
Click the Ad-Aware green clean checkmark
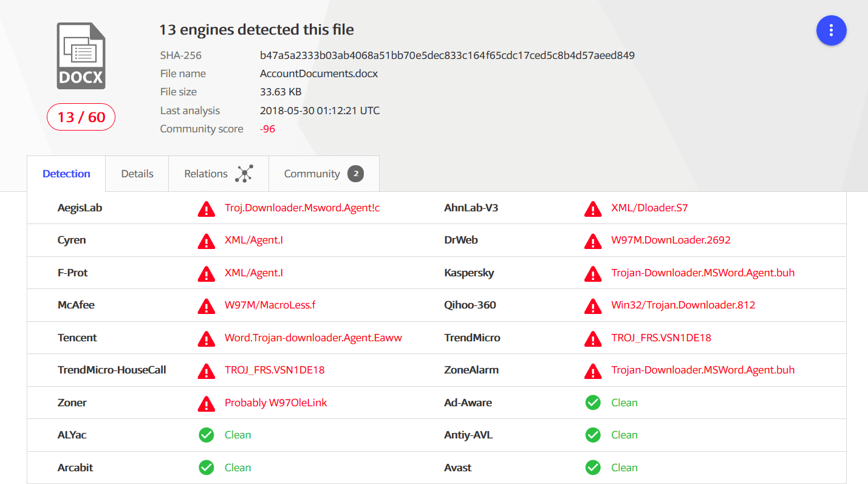[593, 403]
